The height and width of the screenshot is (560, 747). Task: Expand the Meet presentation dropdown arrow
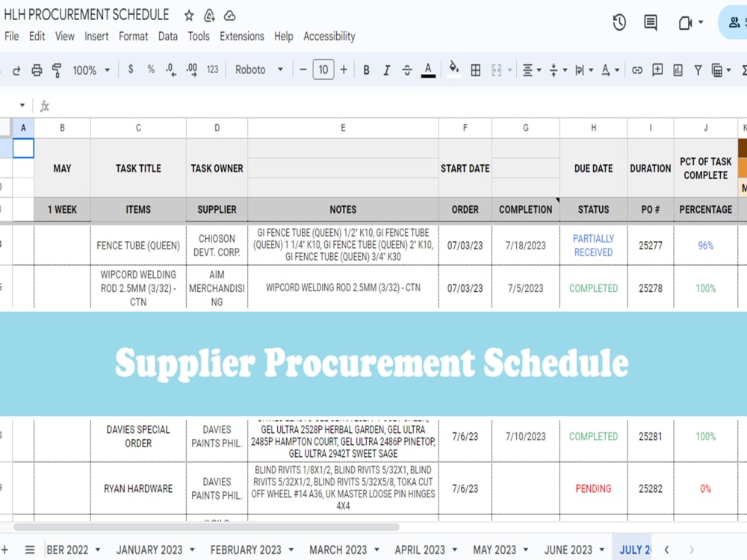pos(701,22)
